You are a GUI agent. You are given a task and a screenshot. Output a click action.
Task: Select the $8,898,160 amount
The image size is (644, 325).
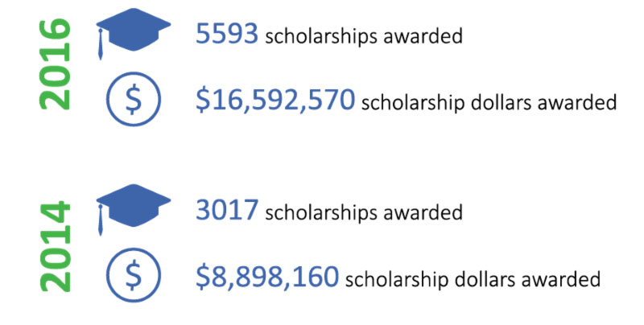tap(267, 276)
